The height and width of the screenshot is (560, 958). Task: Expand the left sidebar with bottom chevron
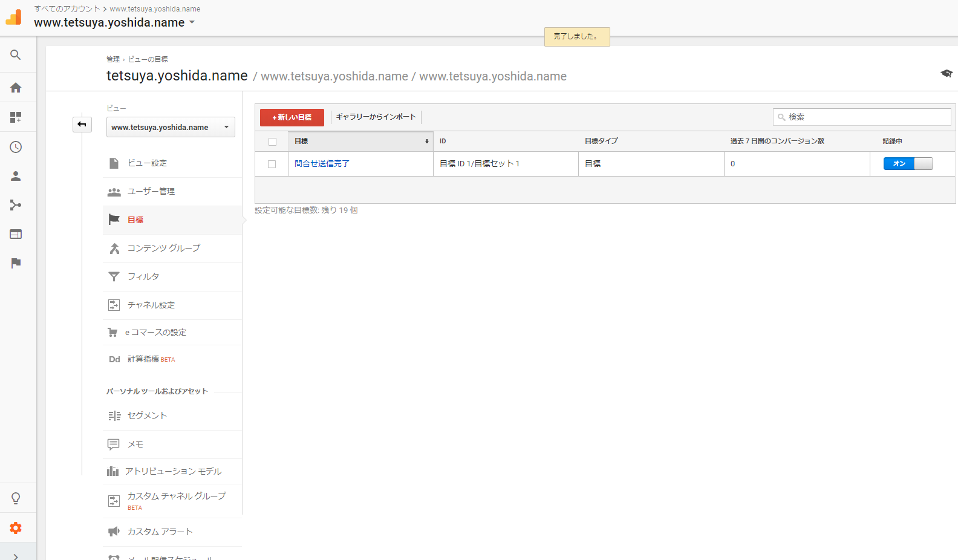pos(16,556)
